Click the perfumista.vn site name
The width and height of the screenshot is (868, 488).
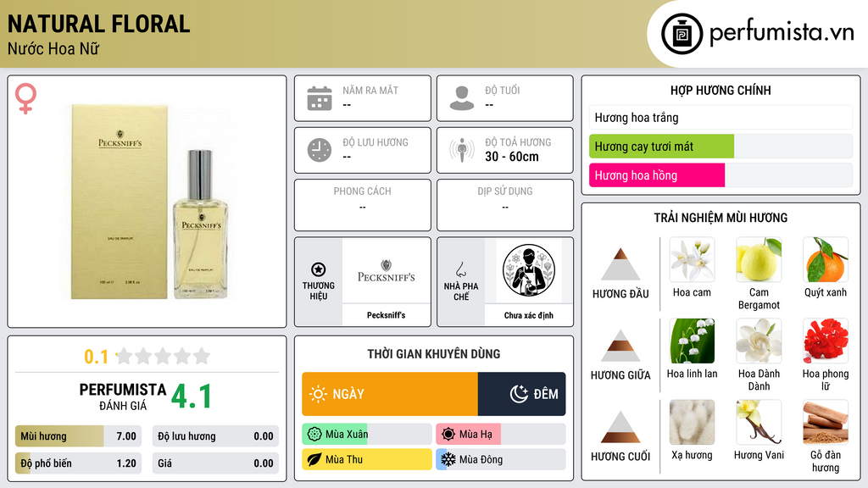(782, 32)
